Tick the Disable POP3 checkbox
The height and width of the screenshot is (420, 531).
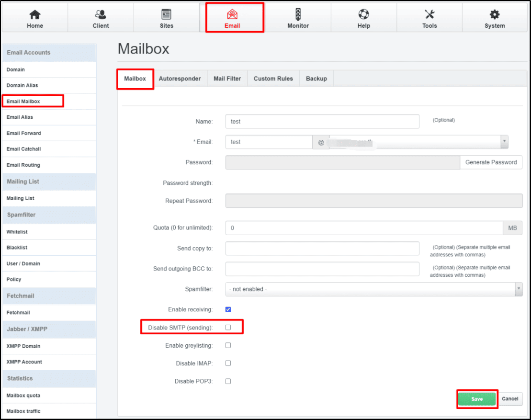[x=228, y=381]
